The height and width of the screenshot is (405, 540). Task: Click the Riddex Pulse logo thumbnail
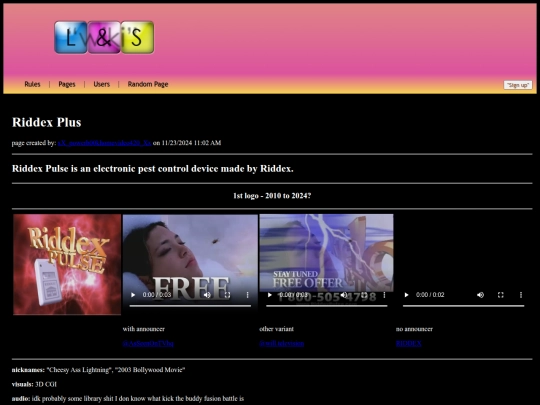[67, 264]
